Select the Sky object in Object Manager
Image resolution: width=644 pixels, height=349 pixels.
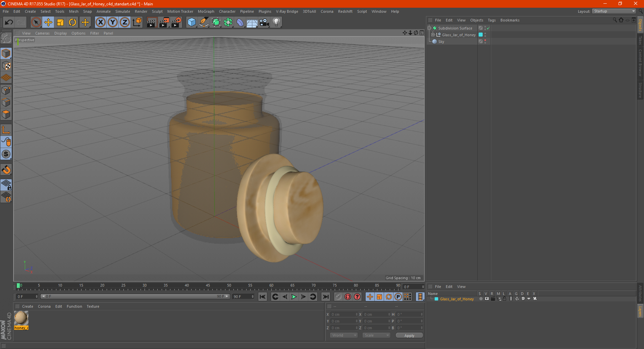(x=441, y=42)
